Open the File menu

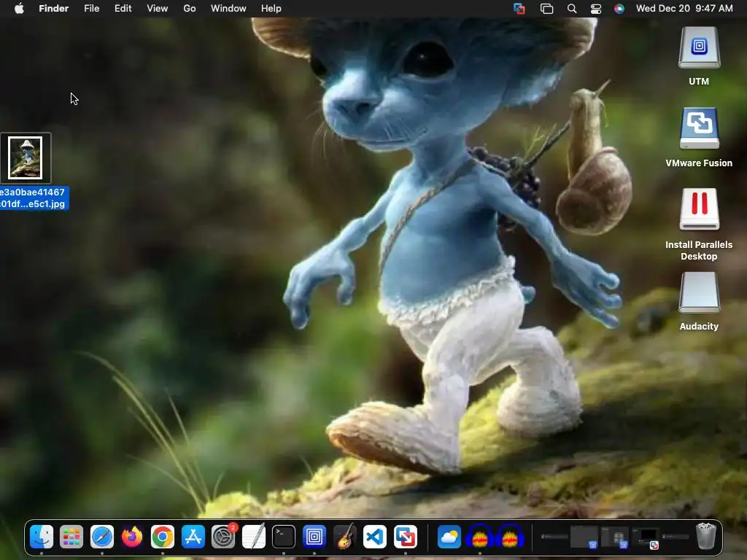pyautogui.click(x=91, y=8)
